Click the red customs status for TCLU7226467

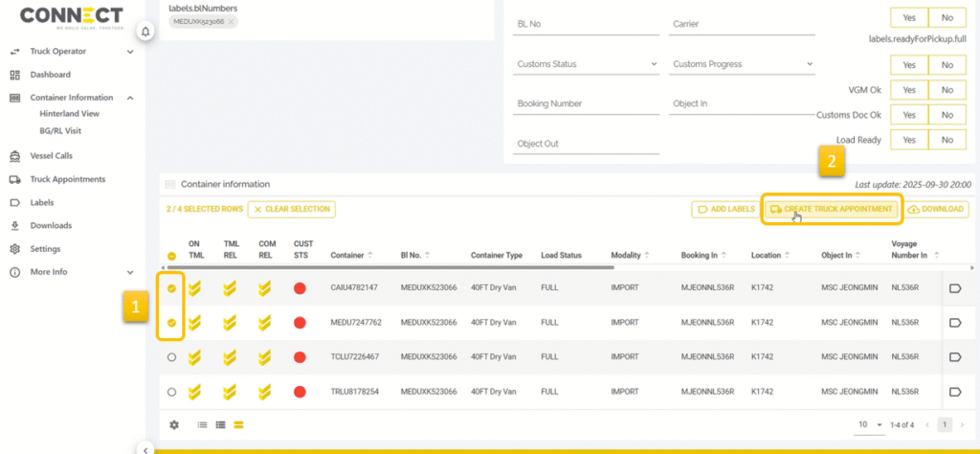pyautogui.click(x=300, y=357)
